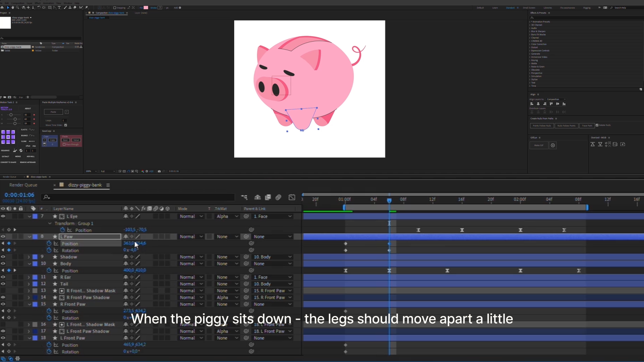Click align bottom icon in Align panel
Screen dimensions: 644x362
pos(564,104)
